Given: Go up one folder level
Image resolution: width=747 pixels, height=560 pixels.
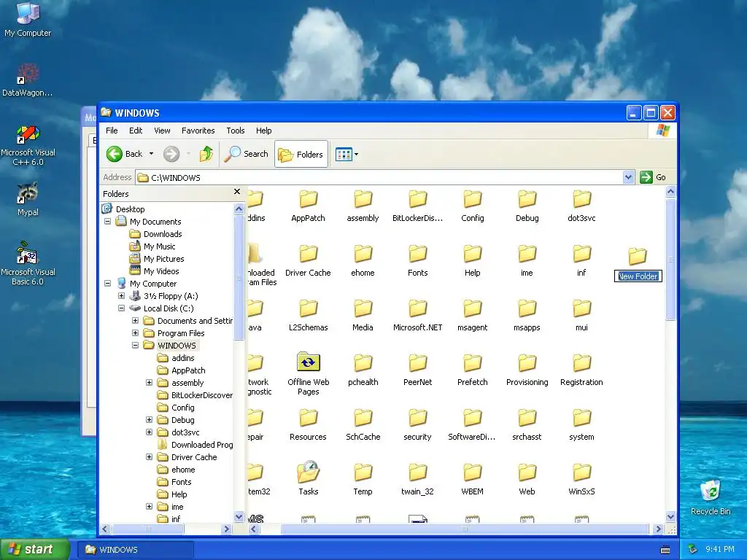Looking at the screenshot, I should point(206,154).
